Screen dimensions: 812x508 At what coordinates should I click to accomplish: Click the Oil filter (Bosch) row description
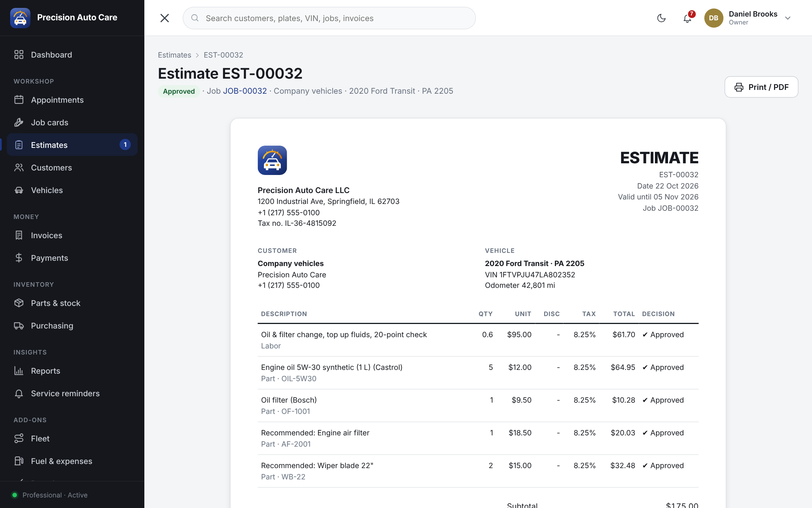[x=289, y=400]
